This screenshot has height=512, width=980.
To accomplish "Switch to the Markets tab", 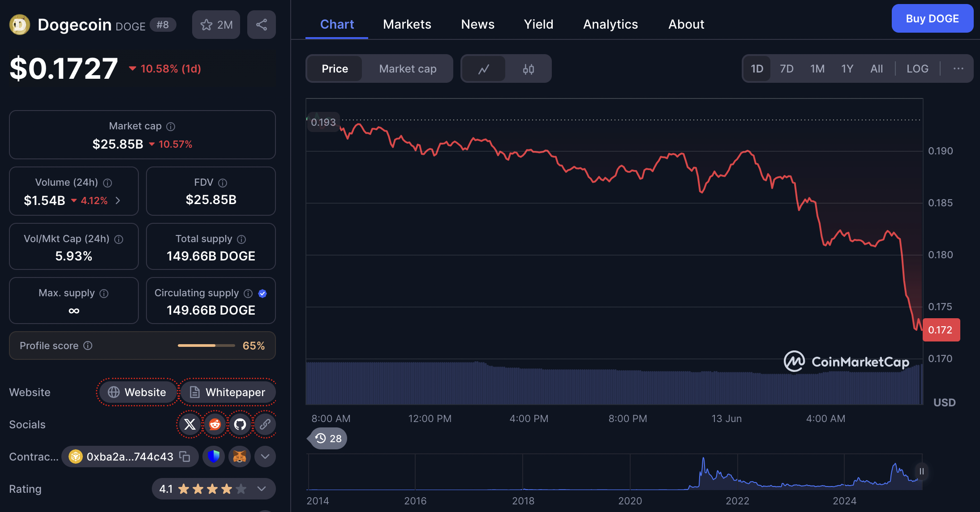I will click(x=407, y=24).
